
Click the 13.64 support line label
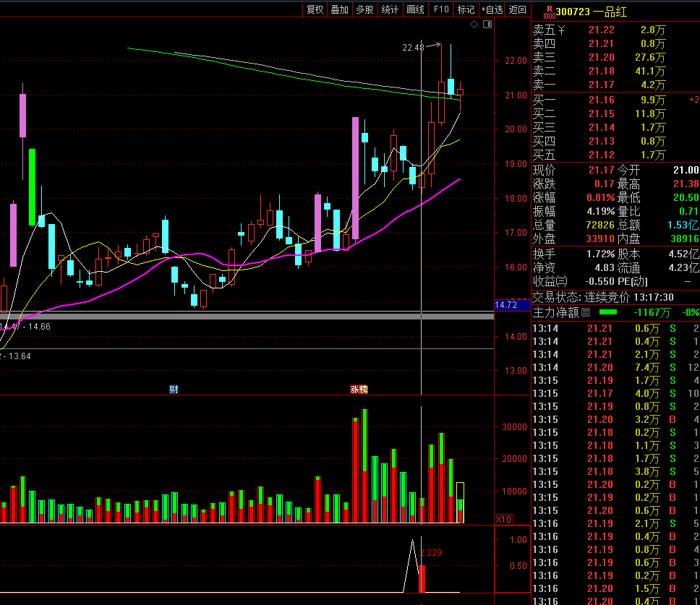point(16,356)
